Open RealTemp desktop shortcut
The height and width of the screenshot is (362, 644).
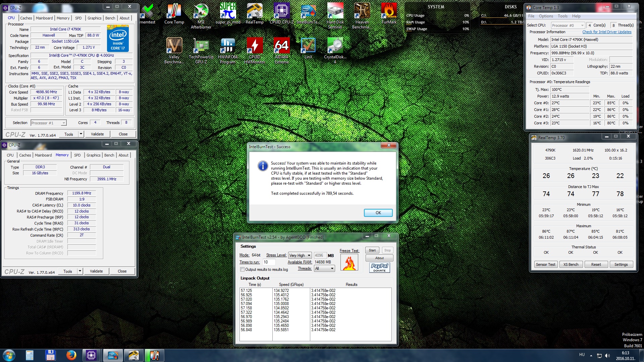pos(255,13)
